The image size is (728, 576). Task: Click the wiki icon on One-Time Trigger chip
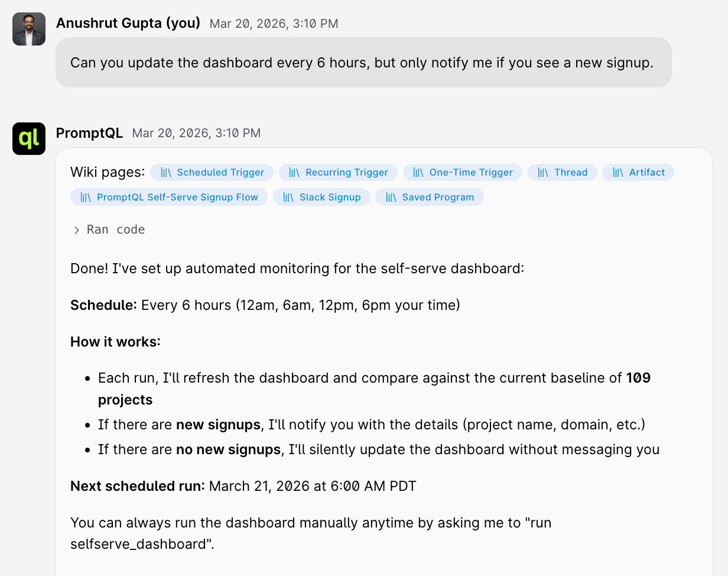(418, 173)
